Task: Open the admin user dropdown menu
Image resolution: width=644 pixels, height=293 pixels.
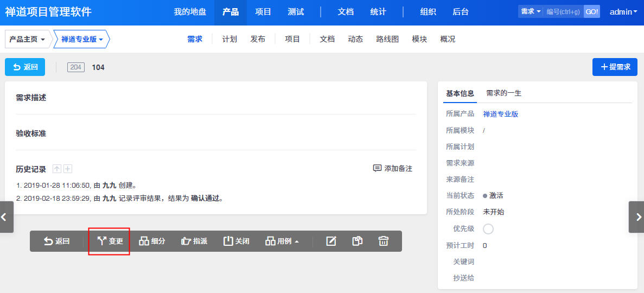Action: (x=623, y=12)
